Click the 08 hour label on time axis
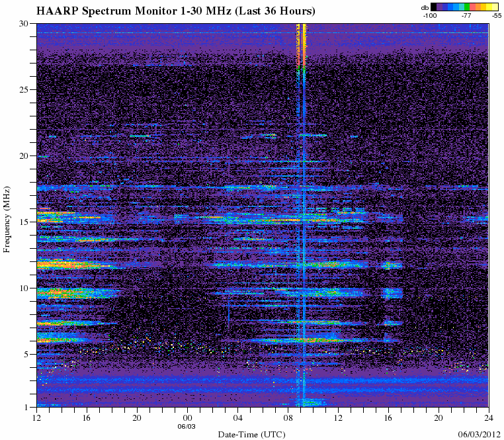 (x=287, y=418)
